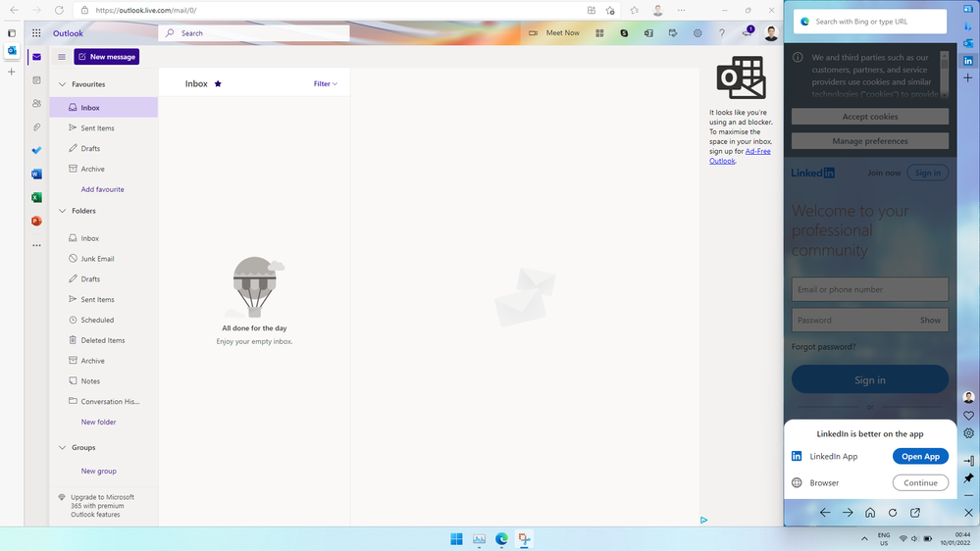This screenshot has height=551, width=980.
Task: Open the Outlook account profile picture
Action: [x=771, y=33]
